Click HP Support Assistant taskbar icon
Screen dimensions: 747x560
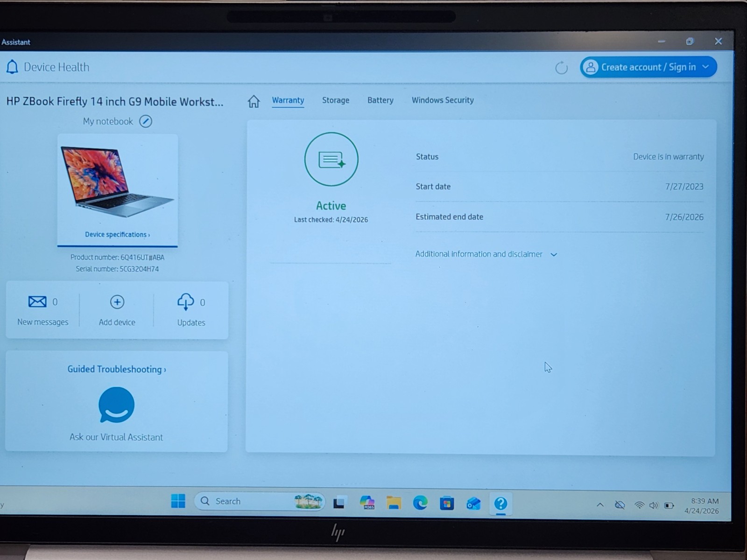click(x=500, y=504)
